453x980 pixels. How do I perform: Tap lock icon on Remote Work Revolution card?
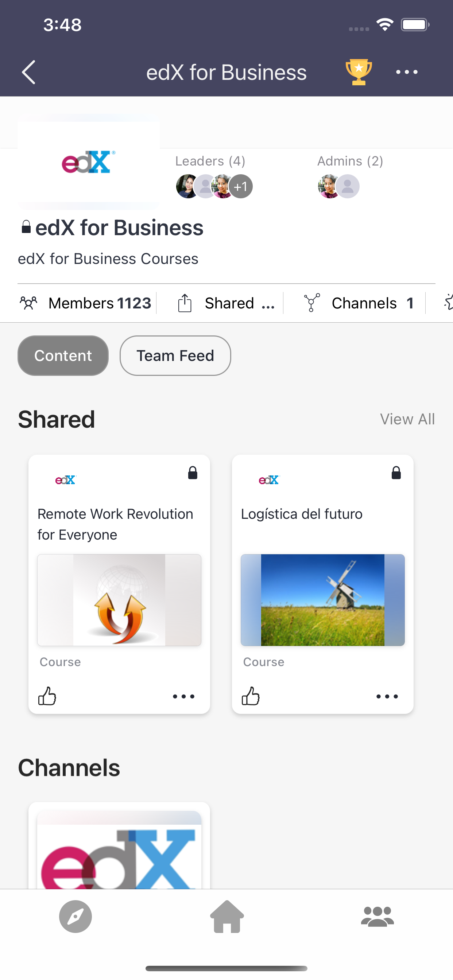point(193,473)
